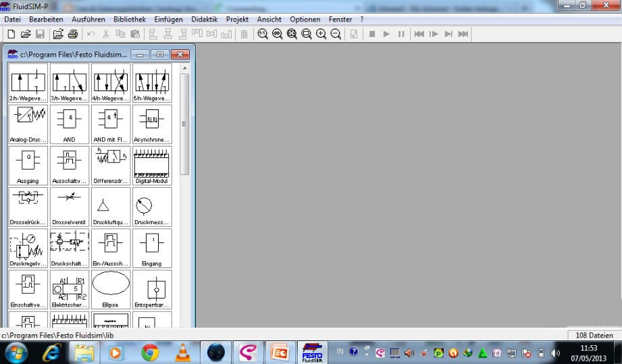This screenshot has height=364, width=622.
Task: Open the Fenster menu
Action: coord(340,19)
